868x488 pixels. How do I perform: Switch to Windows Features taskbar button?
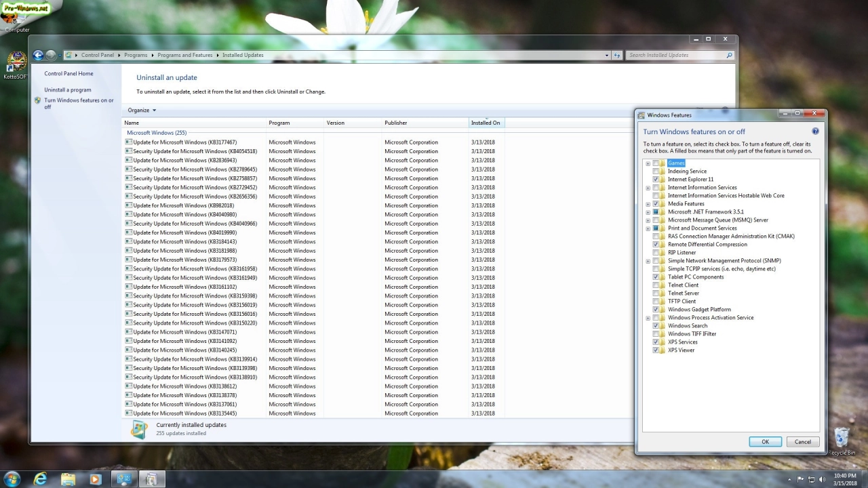point(151,479)
